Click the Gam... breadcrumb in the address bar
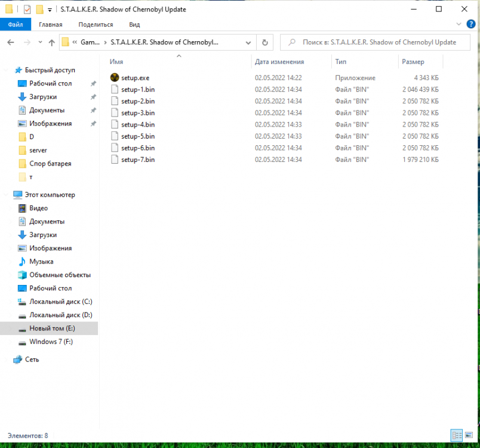This screenshot has height=448, width=480. click(x=90, y=42)
